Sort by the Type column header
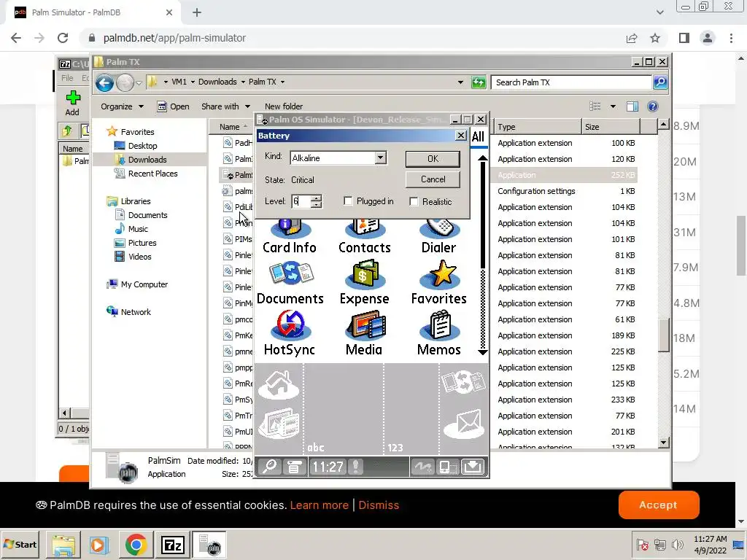 [x=537, y=127]
